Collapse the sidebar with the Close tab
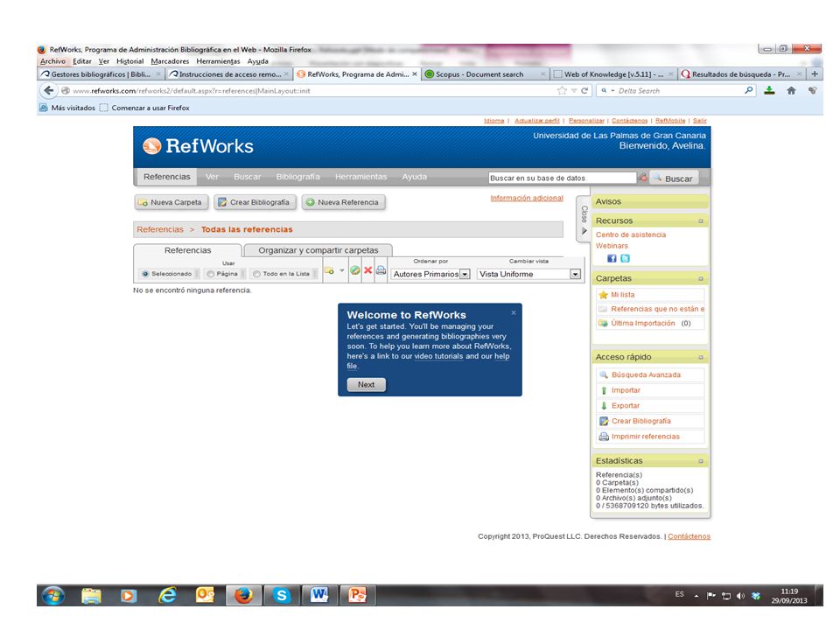Viewport: 840px width, 630px height. (584, 220)
